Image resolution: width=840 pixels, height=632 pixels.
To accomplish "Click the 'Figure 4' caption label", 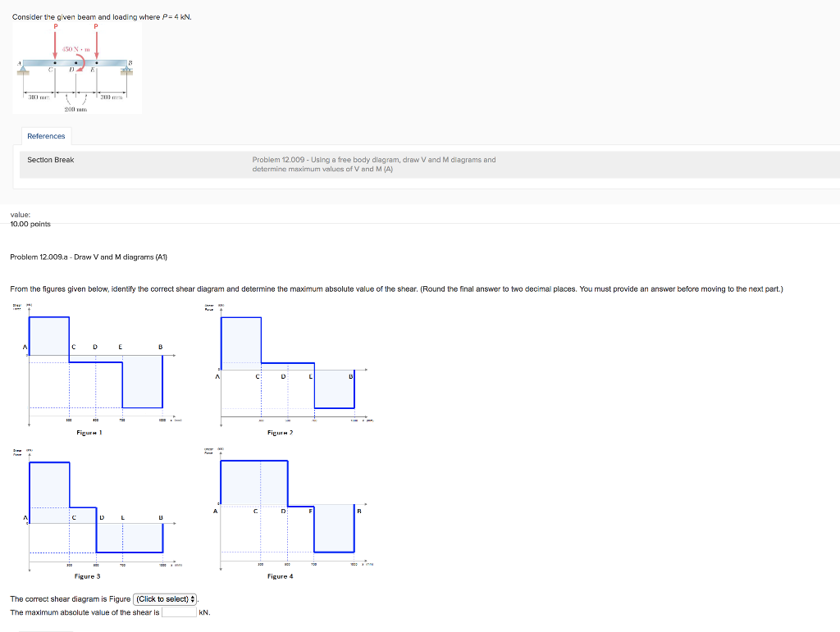I will pos(281,576).
